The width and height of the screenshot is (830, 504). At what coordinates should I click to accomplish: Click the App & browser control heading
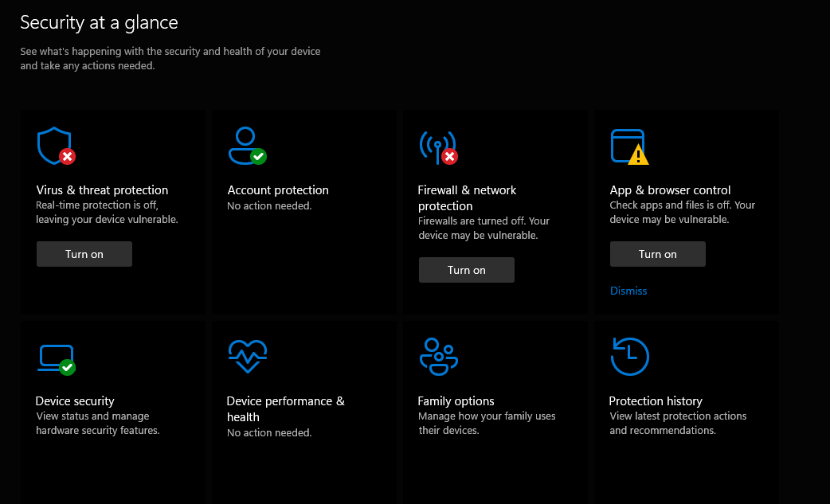tap(670, 190)
